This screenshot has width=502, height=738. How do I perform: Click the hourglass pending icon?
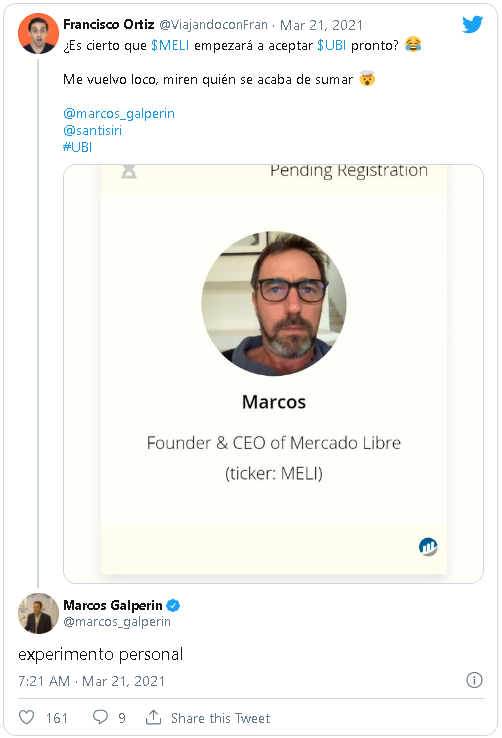point(129,171)
